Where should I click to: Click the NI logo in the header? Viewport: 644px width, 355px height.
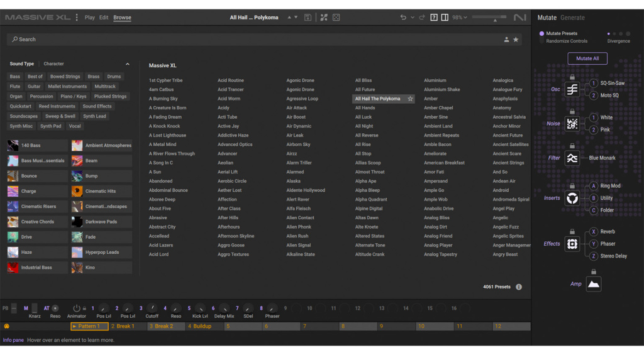519,17
